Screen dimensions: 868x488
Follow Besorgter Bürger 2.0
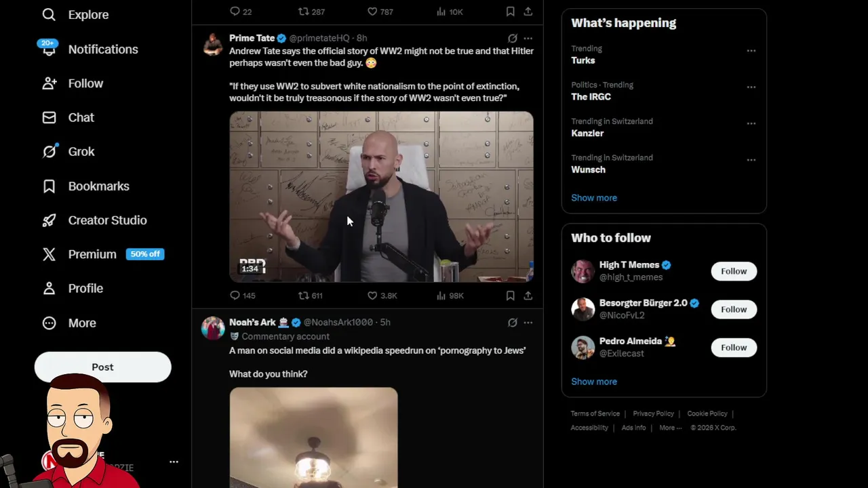[734, 309]
